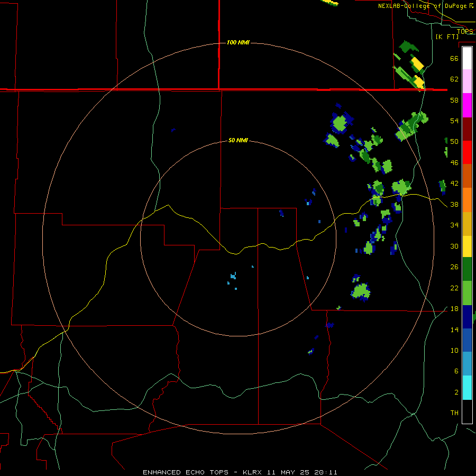Image resolution: width=476 pixels, height=476 pixels.
Task: Select the 'NEXLAB-College of DuPage' credit text
Action: 422,6
